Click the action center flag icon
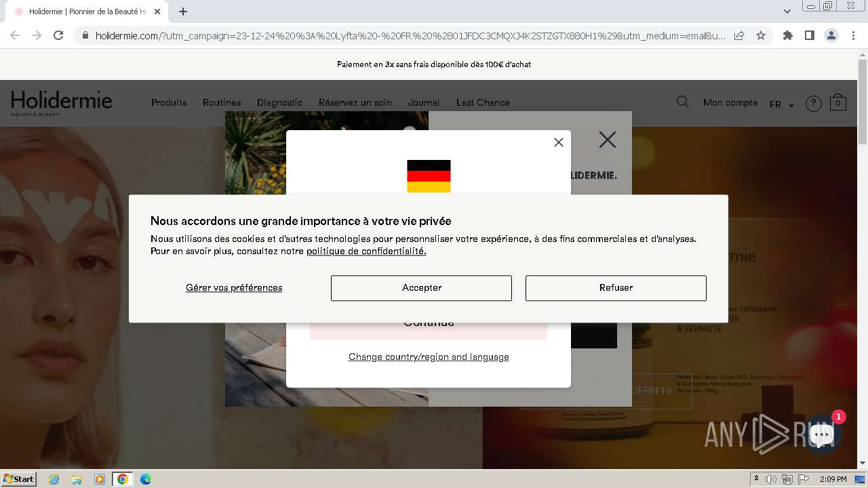Viewport: 868px width, 488px height. coord(804,479)
